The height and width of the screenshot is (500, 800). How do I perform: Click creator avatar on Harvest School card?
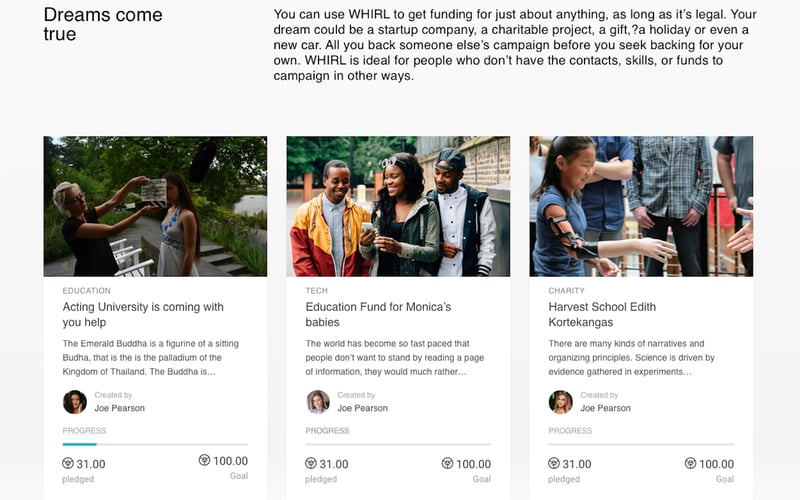(x=561, y=402)
